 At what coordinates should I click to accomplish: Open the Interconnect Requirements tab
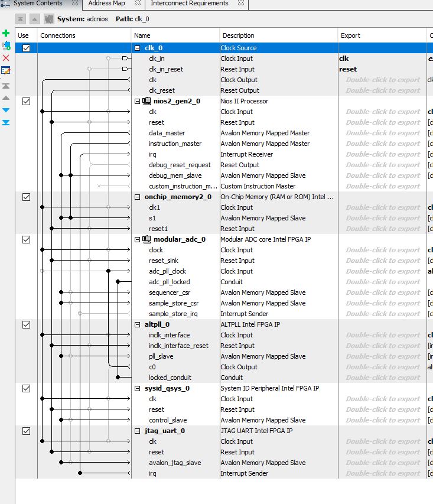click(190, 3)
